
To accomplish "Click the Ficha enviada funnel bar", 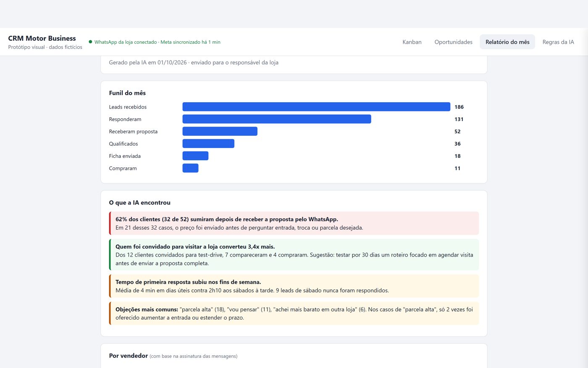I will click(195, 156).
